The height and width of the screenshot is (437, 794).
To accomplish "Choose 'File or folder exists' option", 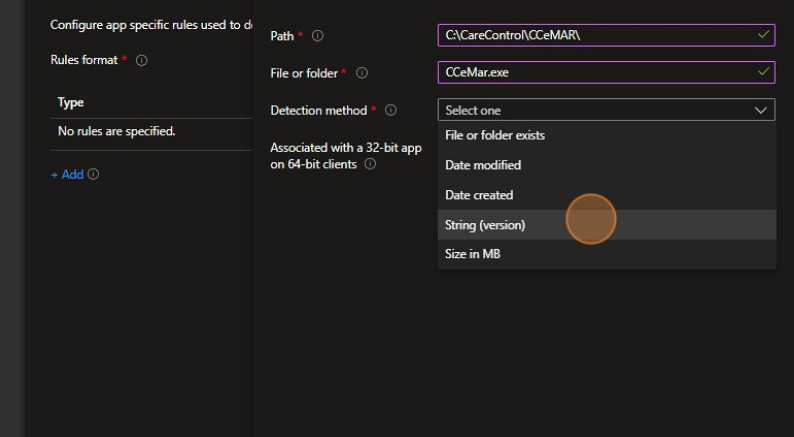I will coord(495,135).
